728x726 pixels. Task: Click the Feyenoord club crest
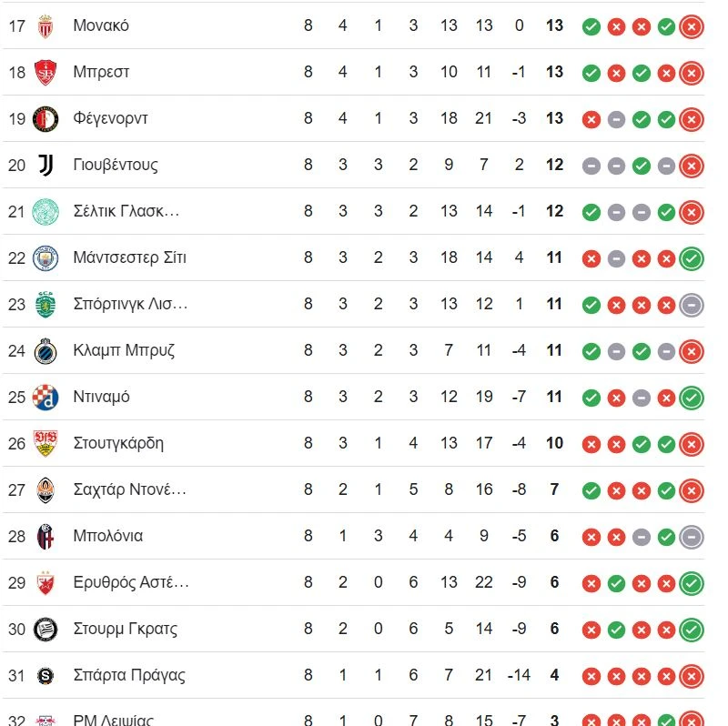pyautogui.click(x=45, y=118)
